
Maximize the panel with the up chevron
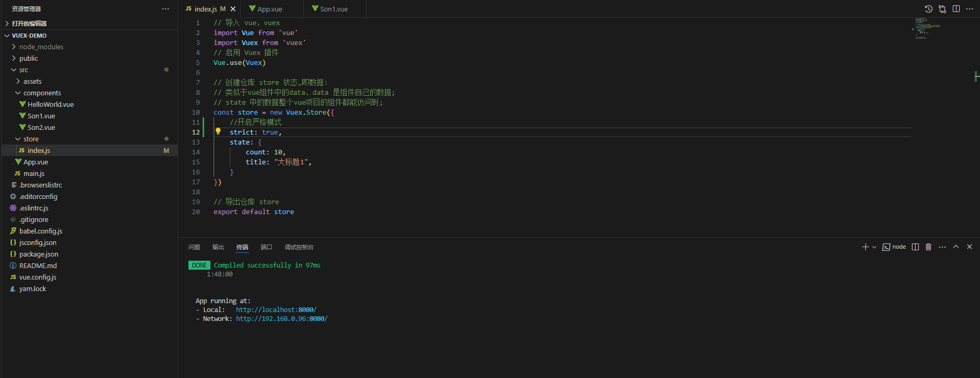[x=956, y=247]
